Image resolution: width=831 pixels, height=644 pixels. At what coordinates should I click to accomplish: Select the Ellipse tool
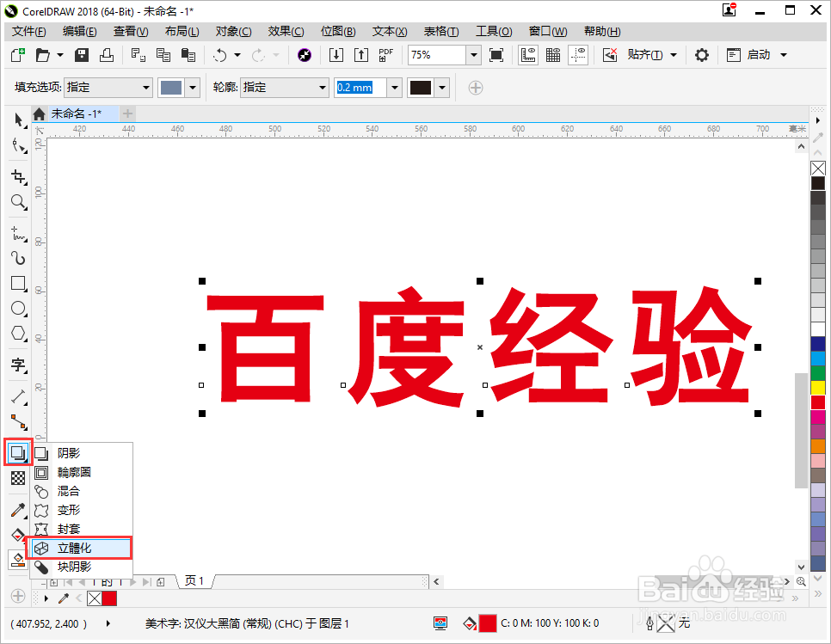(x=18, y=308)
